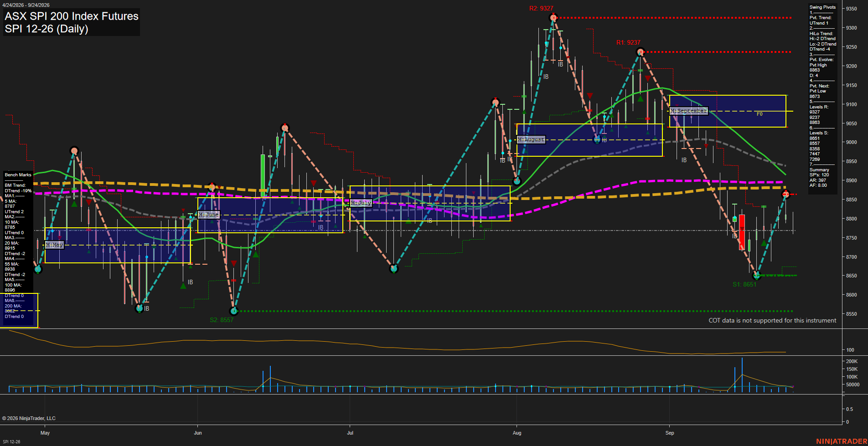
Task: Click the DTrend -19% benchmark value
Action: click(x=18, y=191)
